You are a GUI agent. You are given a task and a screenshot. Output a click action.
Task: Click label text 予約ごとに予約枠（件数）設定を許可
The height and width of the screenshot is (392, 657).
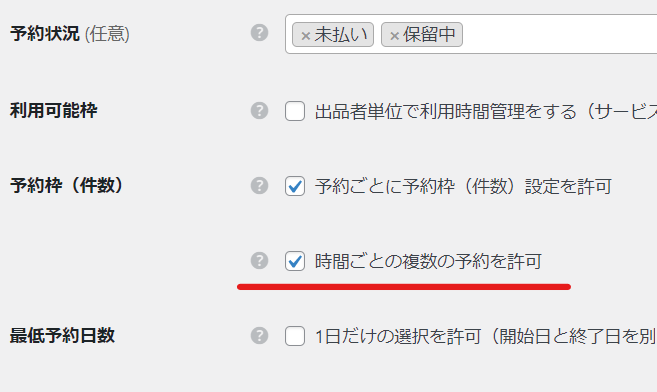click(x=463, y=186)
